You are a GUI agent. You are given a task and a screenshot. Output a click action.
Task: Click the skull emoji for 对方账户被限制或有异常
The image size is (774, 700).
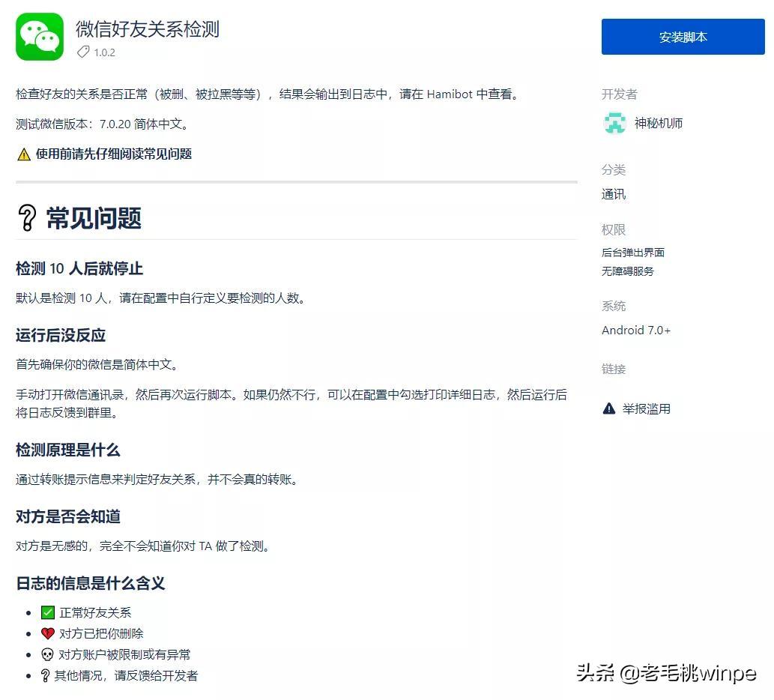click(46, 654)
